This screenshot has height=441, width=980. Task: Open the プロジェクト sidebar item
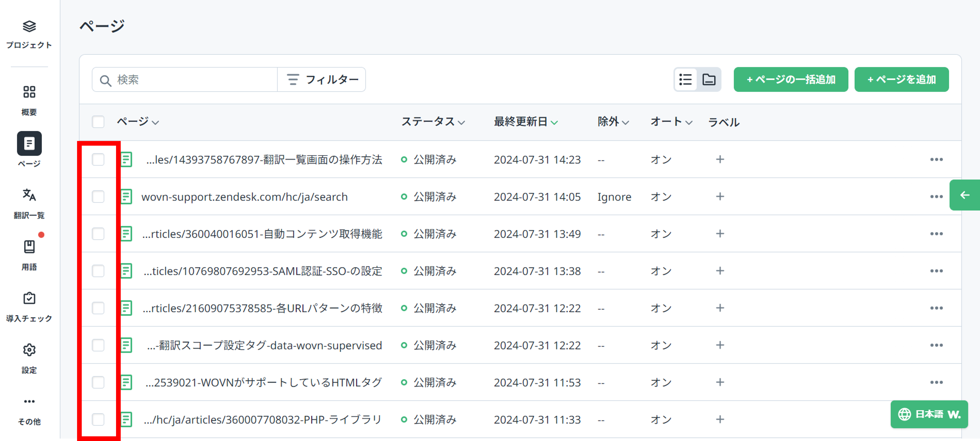click(x=29, y=34)
